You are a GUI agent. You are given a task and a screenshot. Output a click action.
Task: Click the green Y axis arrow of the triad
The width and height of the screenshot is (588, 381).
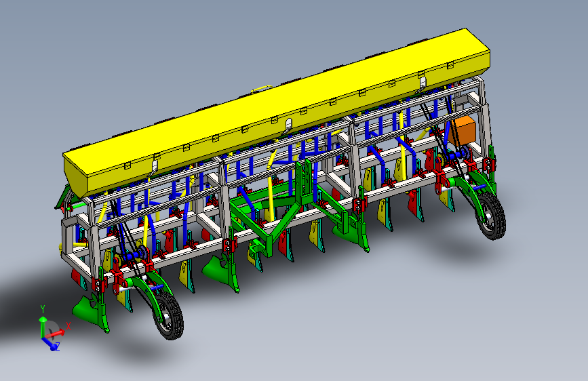(x=43, y=325)
